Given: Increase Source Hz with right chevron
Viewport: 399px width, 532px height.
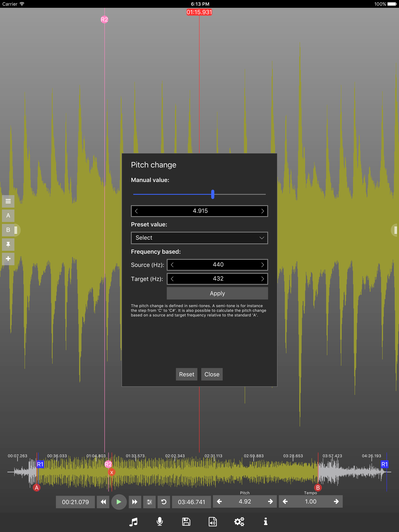Looking at the screenshot, I should point(263,265).
